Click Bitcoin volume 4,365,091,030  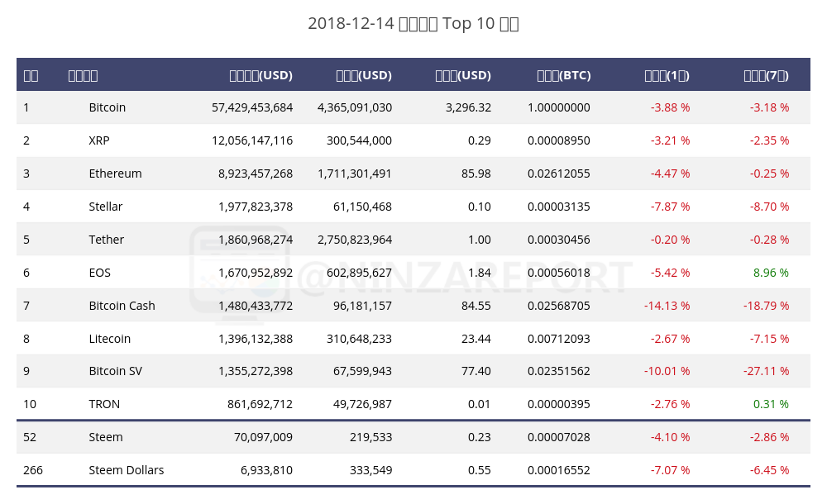click(x=355, y=107)
